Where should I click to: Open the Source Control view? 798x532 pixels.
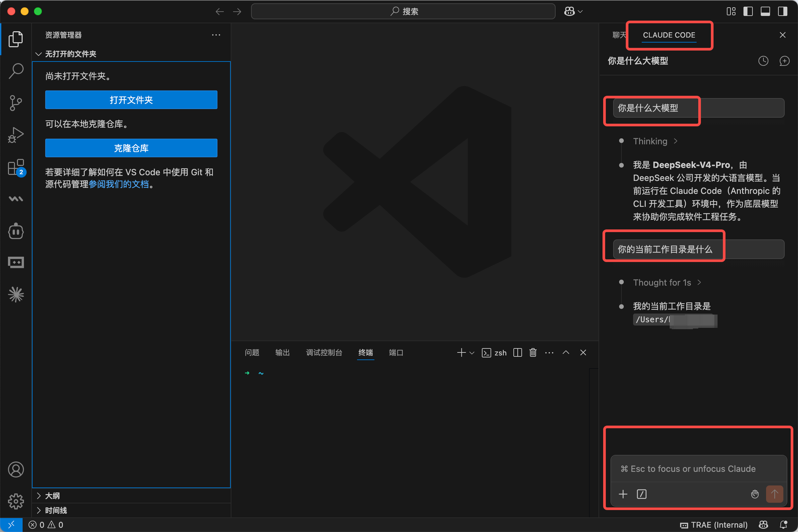[16, 103]
